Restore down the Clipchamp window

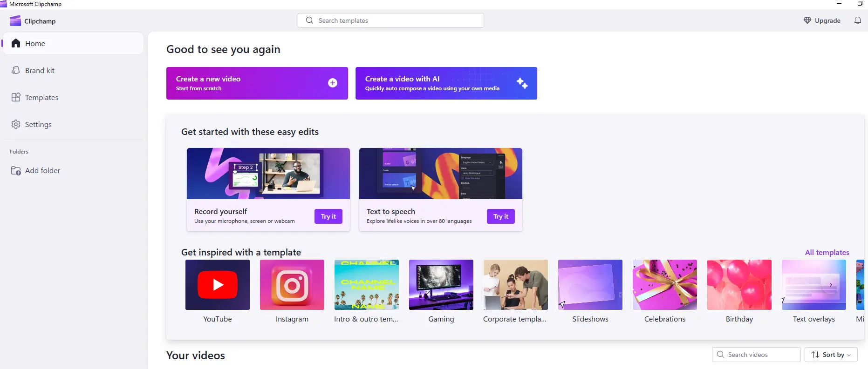860,4
